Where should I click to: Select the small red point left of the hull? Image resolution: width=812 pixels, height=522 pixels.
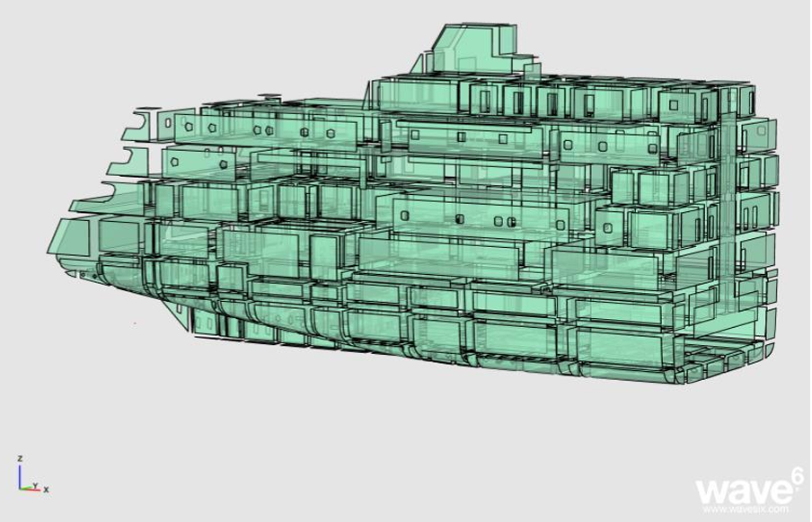(x=135, y=323)
